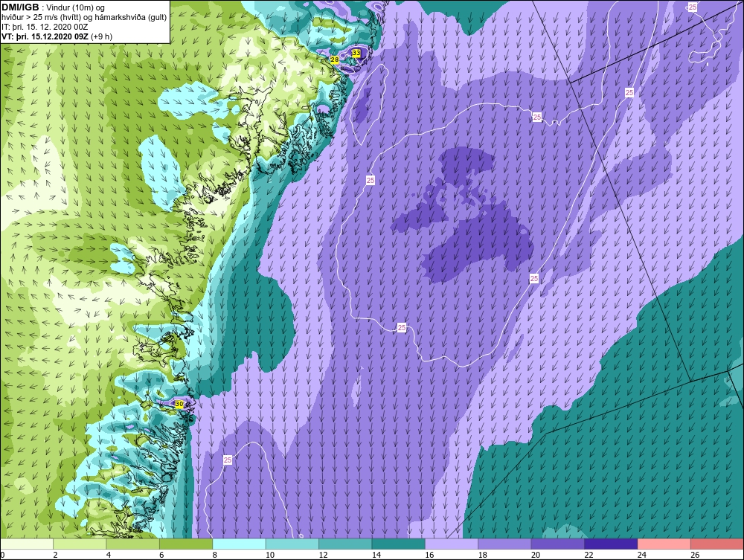Screen dimensions: 744x560
Task: Select the 14–16 m/s dark teal swatch
Action: (399, 544)
